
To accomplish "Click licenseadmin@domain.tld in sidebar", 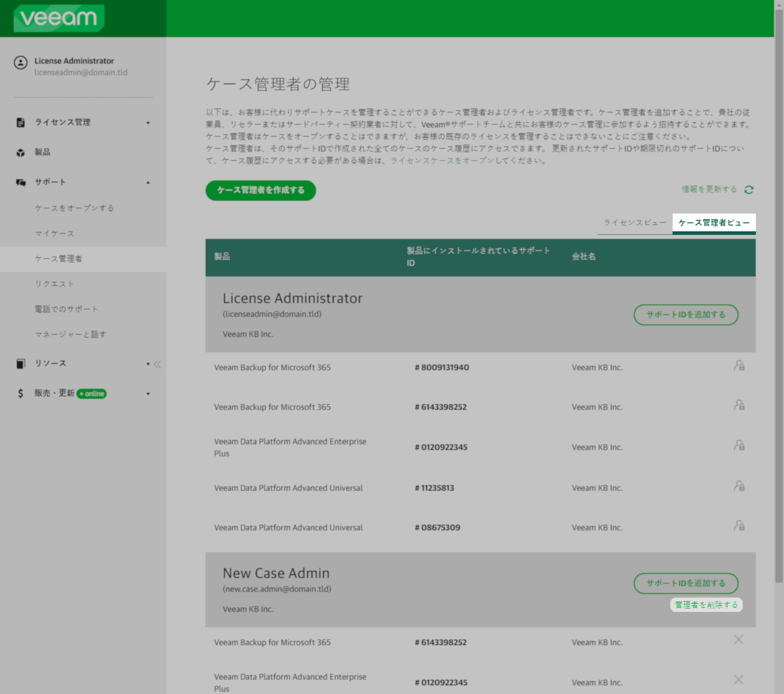I will point(81,72).
